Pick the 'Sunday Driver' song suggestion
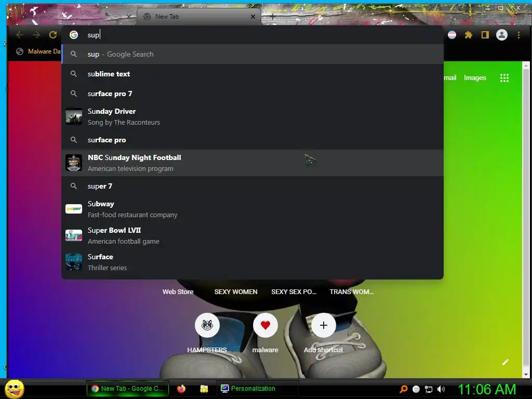532x399 pixels. coord(252,117)
